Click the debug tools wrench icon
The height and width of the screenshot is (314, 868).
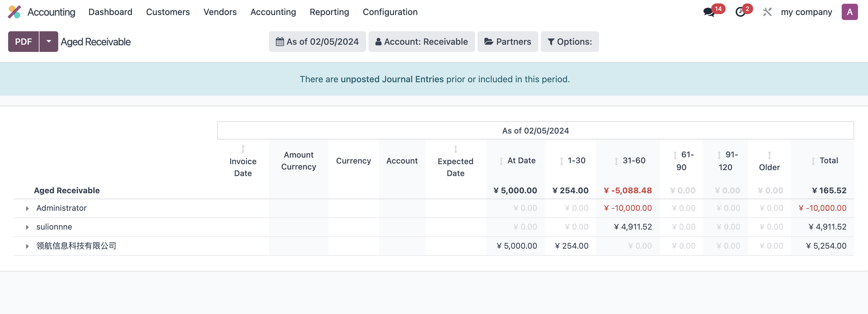click(767, 12)
